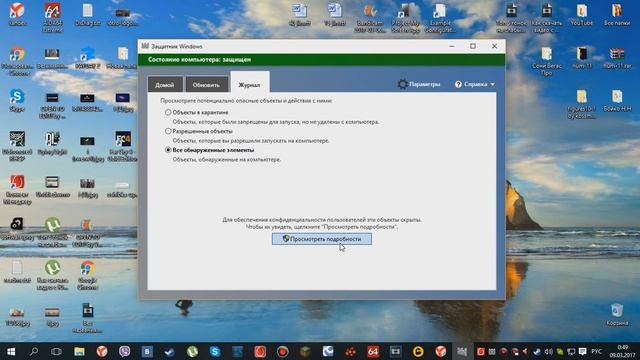The width and height of the screenshot is (640, 360).
Task: Select the Сони Вегас Про folder
Action: 547,61
